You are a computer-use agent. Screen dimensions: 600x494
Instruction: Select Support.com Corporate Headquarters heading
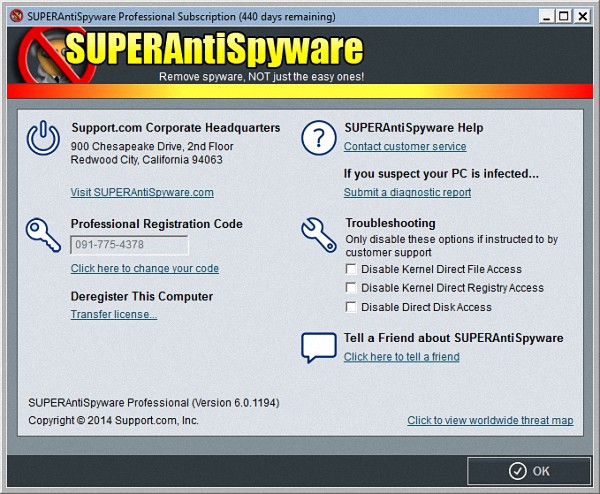[176, 127]
